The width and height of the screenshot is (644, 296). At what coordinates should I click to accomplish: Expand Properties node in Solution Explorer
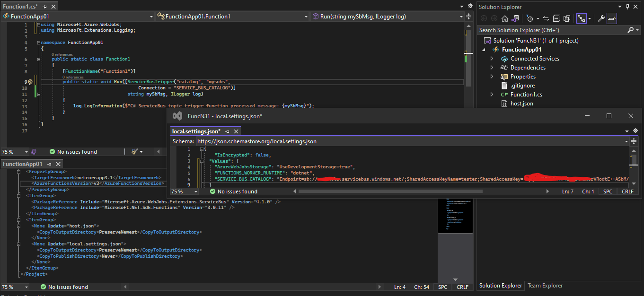click(x=492, y=77)
